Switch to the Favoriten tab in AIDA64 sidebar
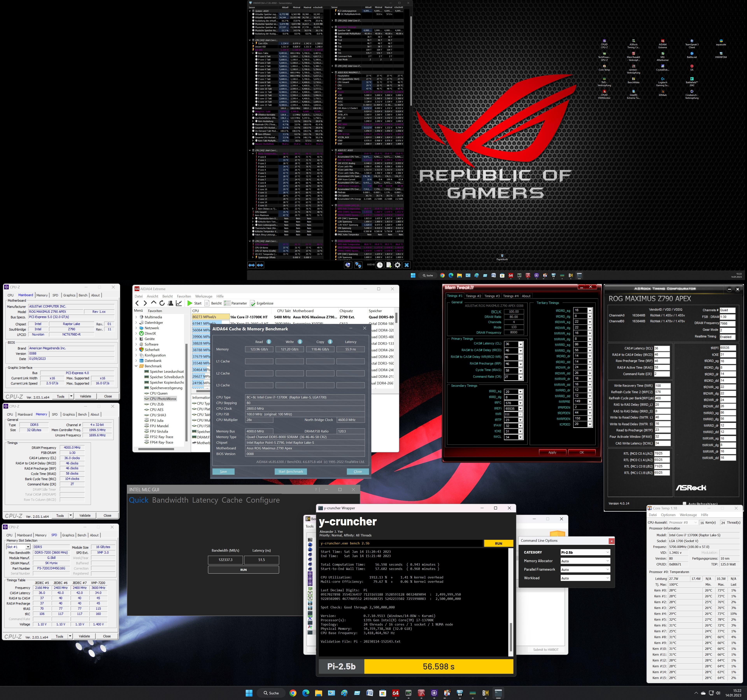The height and width of the screenshot is (700, 747). coord(155,311)
